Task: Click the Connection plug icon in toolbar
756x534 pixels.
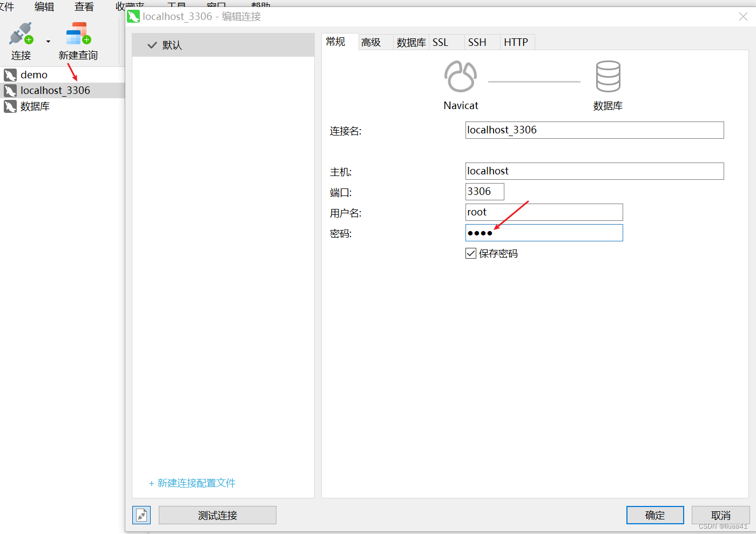Action: click(21, 33)
